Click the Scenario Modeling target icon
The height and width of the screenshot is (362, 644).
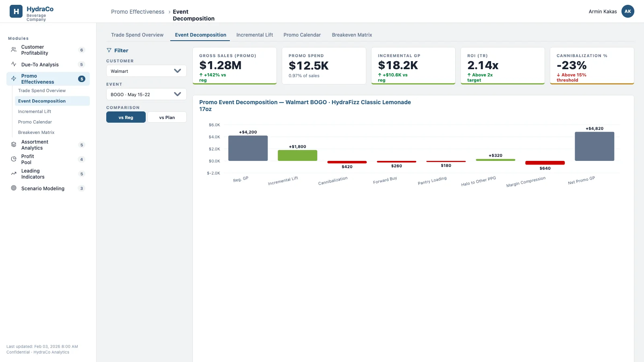tap(14, 188)
